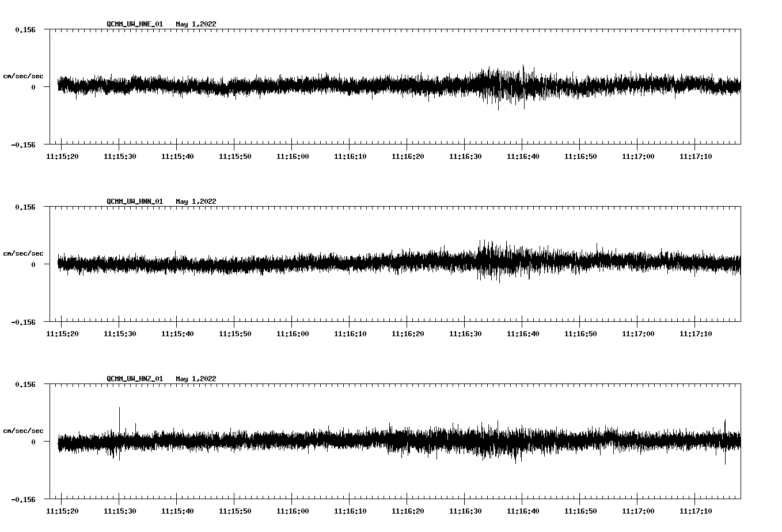Click the QCMM_UW_HNE_01 plot title
Screen dimensions: 782x532
[135, 24]
